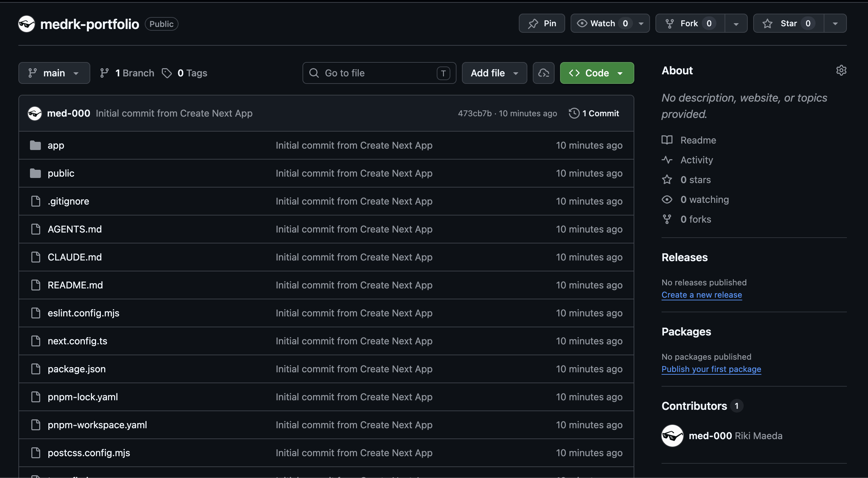868x478 pixels.
Task: Open the Add file dropdown
Action: [x=494, y=73]
